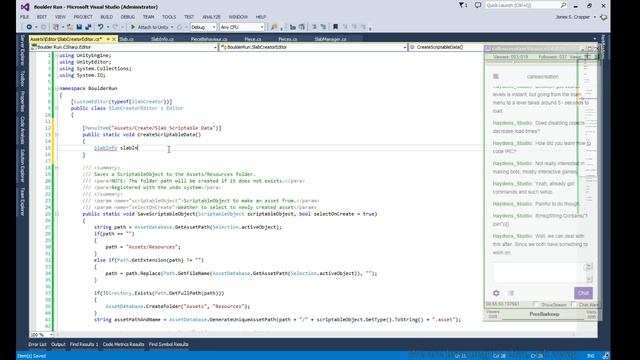Open the TEAM menu
640x360 pixels.
(x=149, y=17)
